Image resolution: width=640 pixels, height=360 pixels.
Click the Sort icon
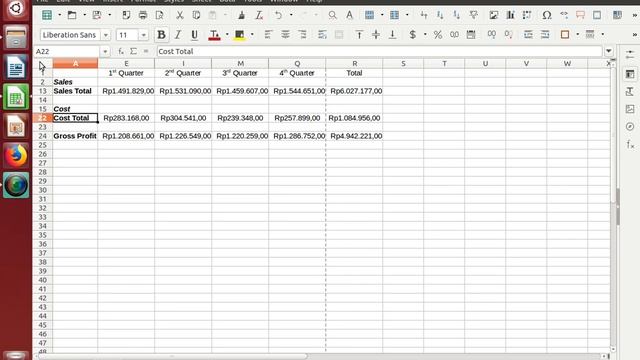(424, 15)
